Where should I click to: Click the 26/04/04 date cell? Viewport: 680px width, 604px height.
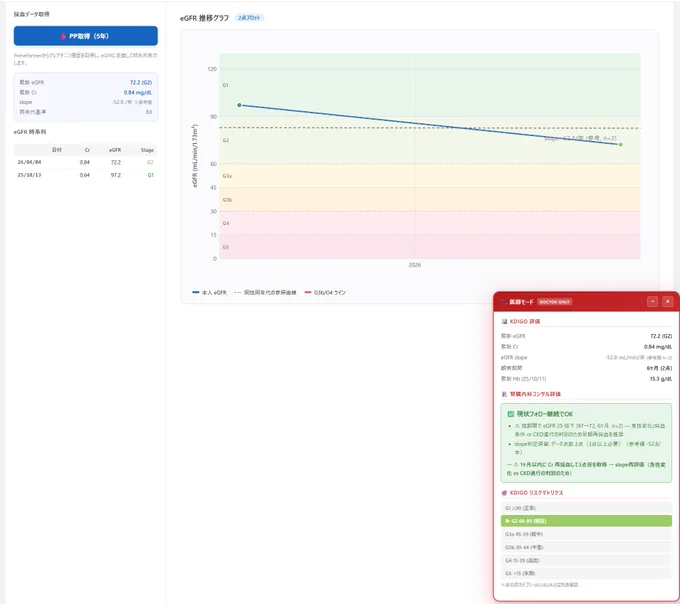click(29, 162)
